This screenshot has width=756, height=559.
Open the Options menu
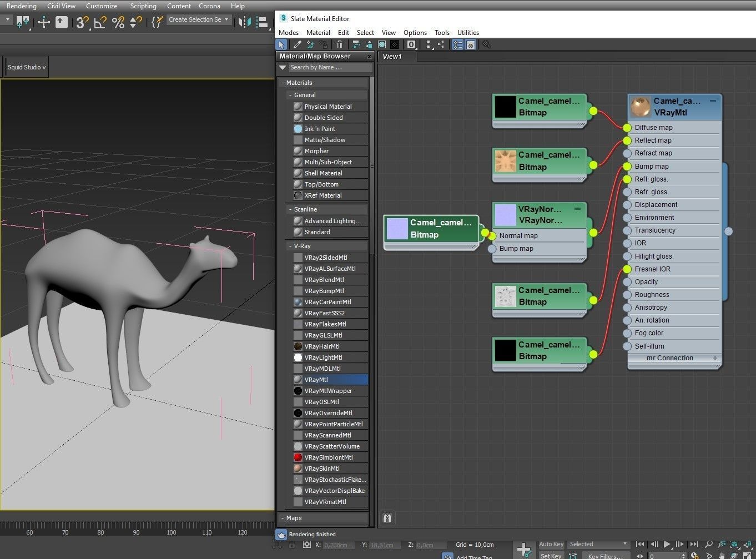point(415,33)
